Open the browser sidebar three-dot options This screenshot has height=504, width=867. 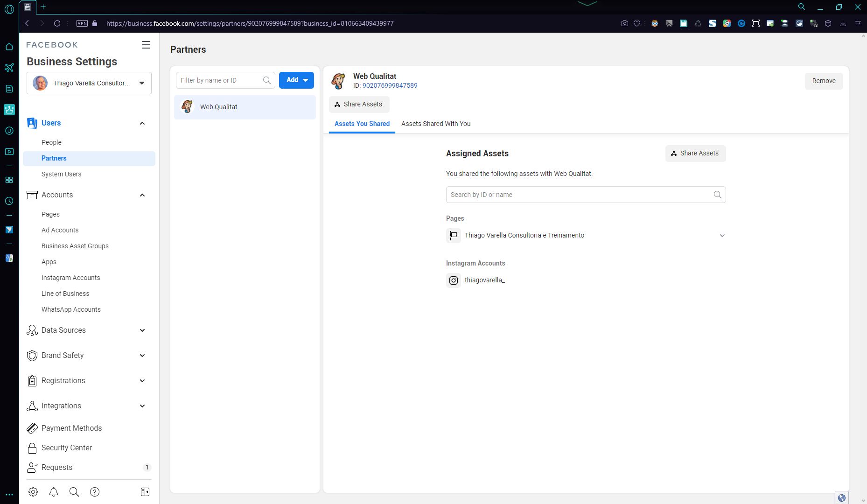pyautogui.click(x=9, y=495)
